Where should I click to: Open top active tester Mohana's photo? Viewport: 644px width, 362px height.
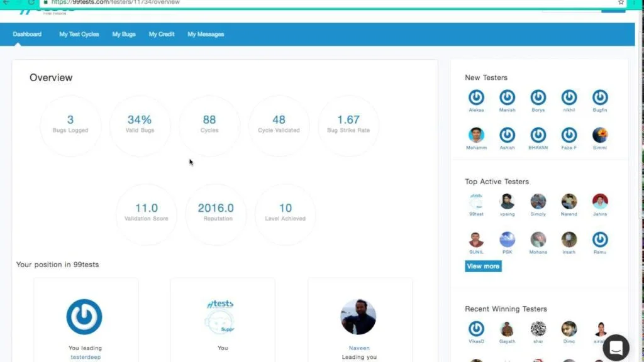(538, 239)
